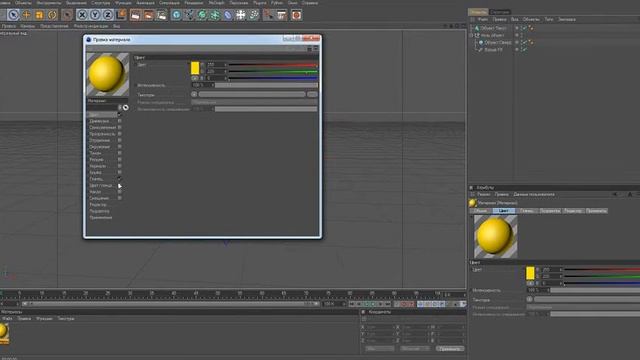The height and width of the screenshot is (360, 640).
Task: Adjust the green channel slider in material editor
Action: 273,71
